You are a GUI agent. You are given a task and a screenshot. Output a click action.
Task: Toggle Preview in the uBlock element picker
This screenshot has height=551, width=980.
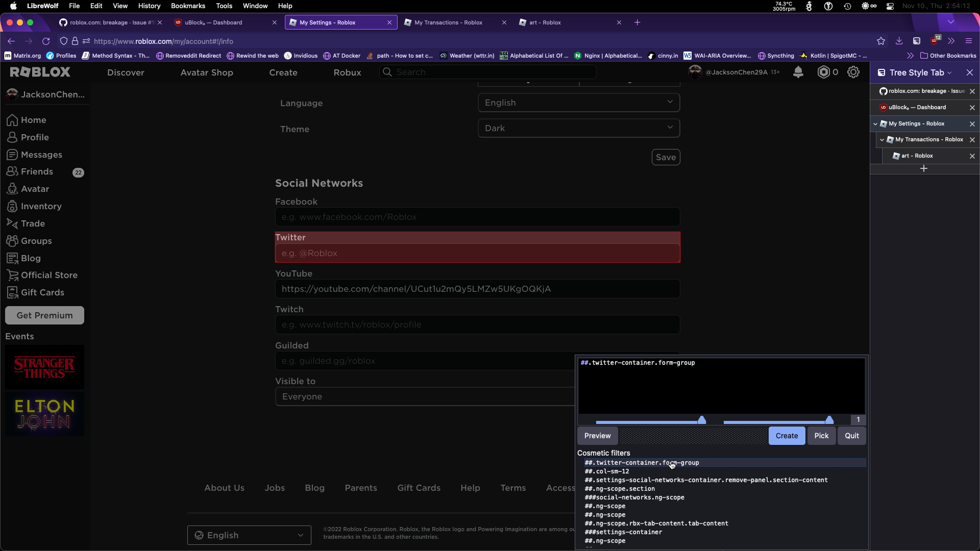[x=598, y=436]
